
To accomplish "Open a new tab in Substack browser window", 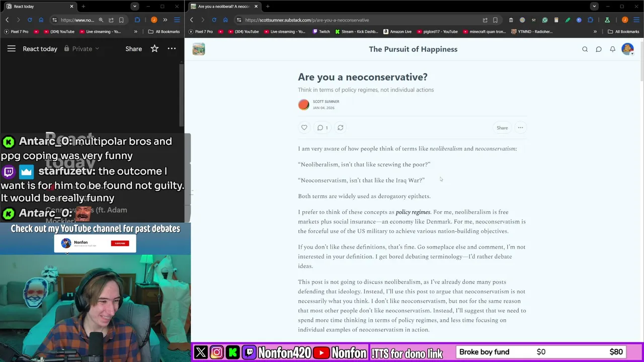I will point(268,7).
